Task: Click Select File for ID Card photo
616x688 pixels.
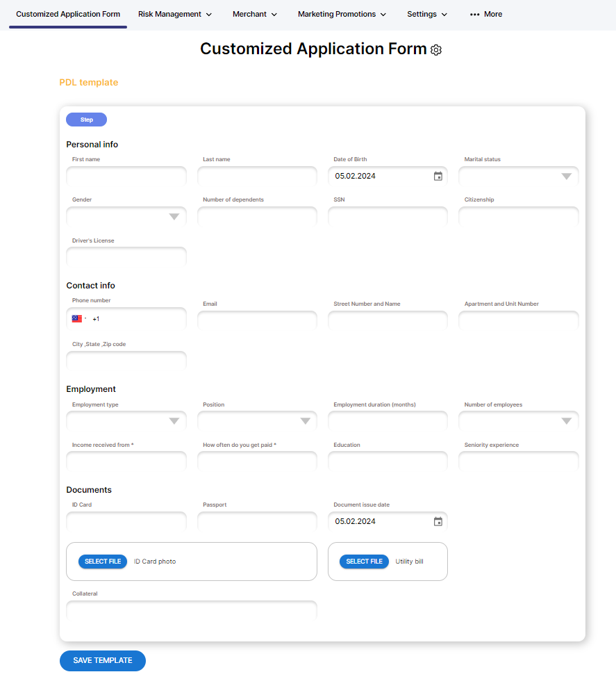Action: tap(103, 562)
